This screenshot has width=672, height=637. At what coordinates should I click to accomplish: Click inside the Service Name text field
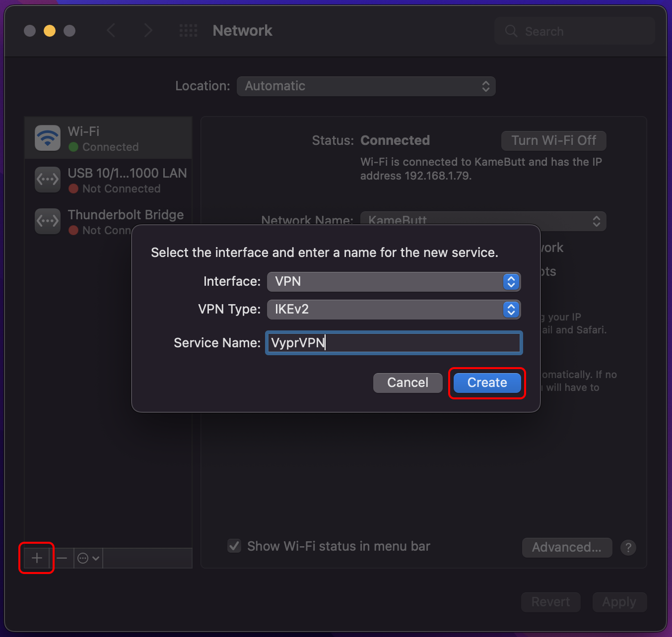coord(394,343)
